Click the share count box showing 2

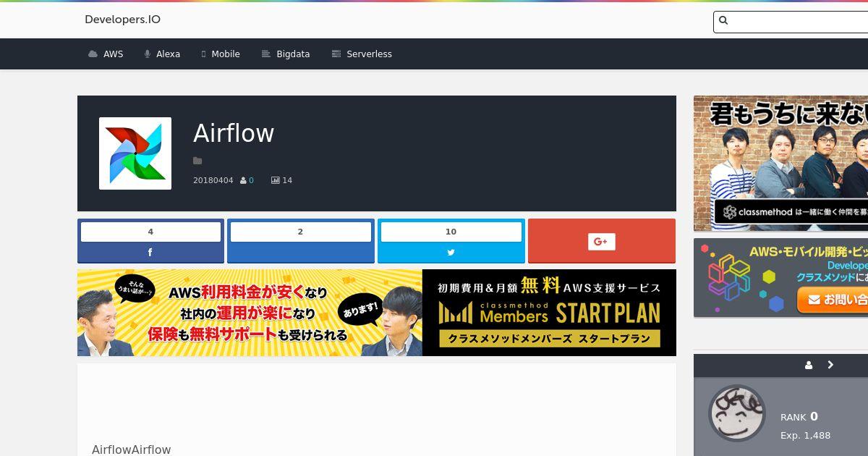coord(301,232)
